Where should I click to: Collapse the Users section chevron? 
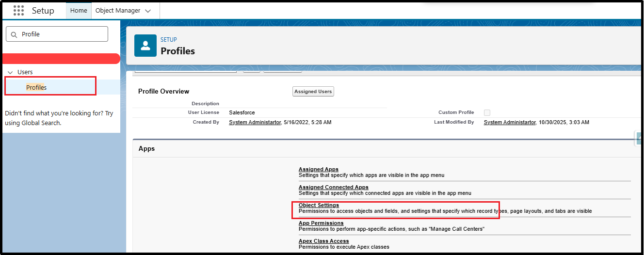(x=10, y=72)
